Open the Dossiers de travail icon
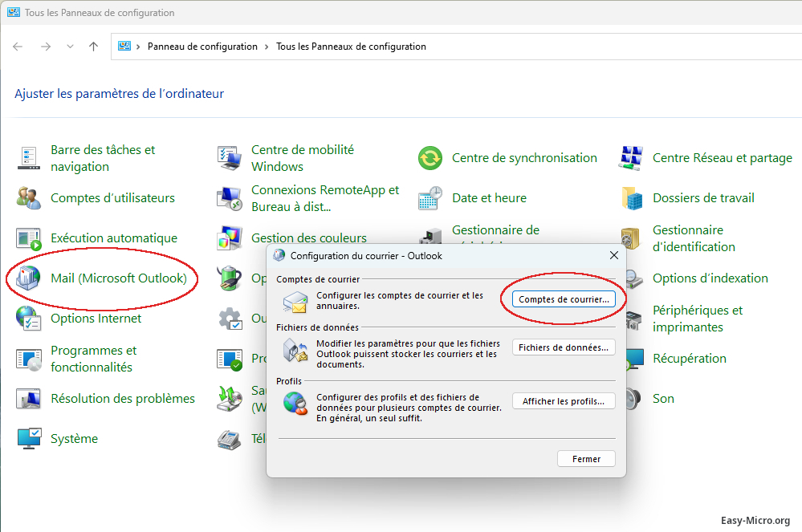Screen dimensions: 802x532 [632, 198]
